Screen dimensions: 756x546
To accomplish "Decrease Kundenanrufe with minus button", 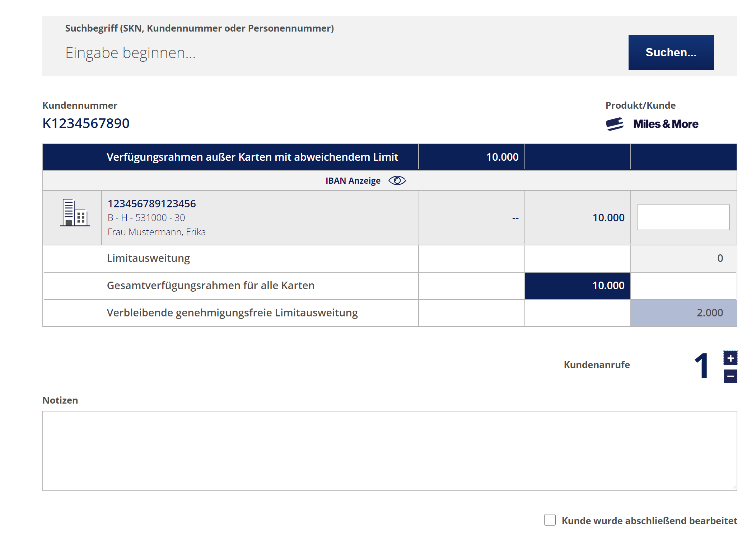I will 730,376.
